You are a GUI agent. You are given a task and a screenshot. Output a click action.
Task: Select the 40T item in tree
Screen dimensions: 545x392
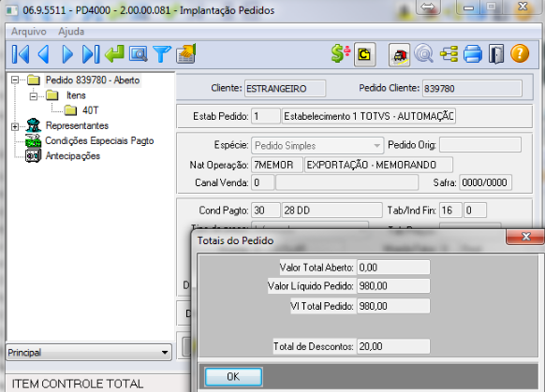(91, 110)
